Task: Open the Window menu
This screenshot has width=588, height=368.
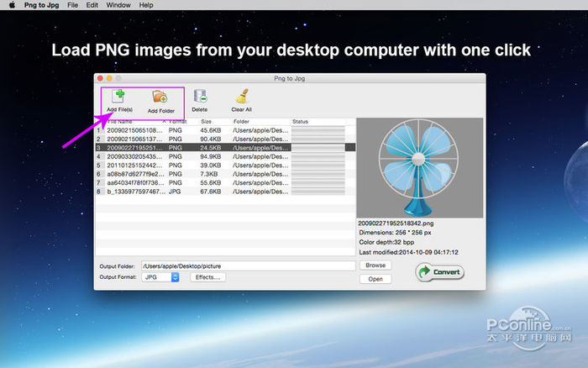Action: click(118, 5)
